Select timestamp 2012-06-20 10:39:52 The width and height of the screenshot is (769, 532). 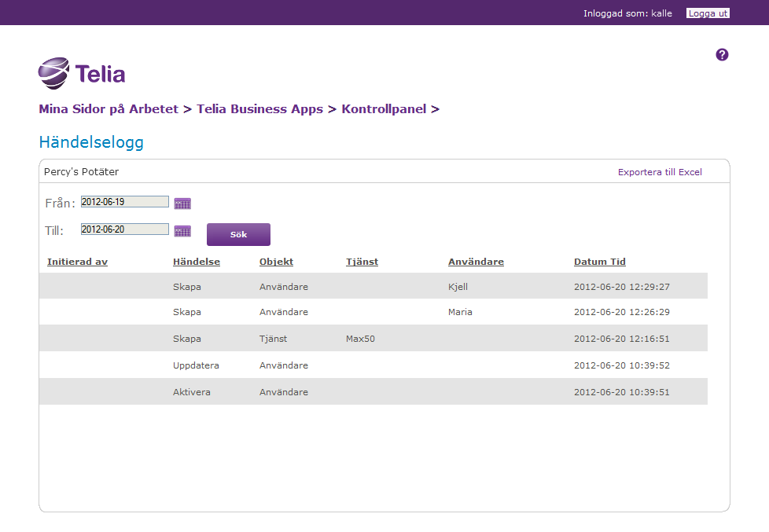[x=622, y=365]
